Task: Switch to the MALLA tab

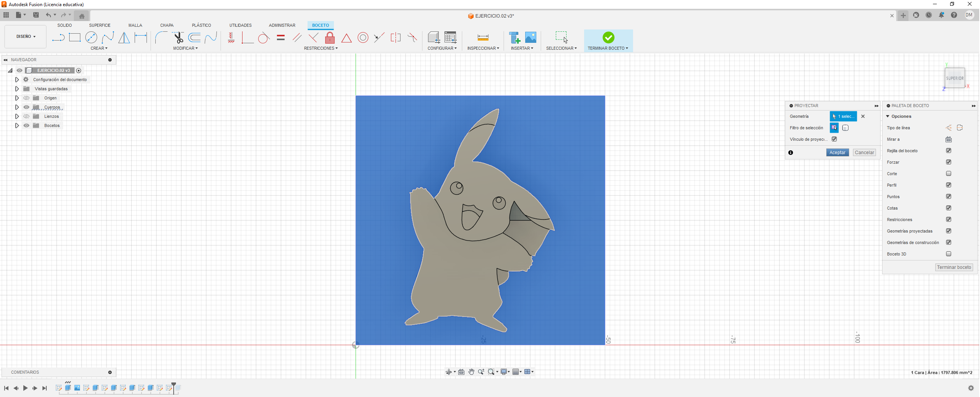Action: pos(135,25)
